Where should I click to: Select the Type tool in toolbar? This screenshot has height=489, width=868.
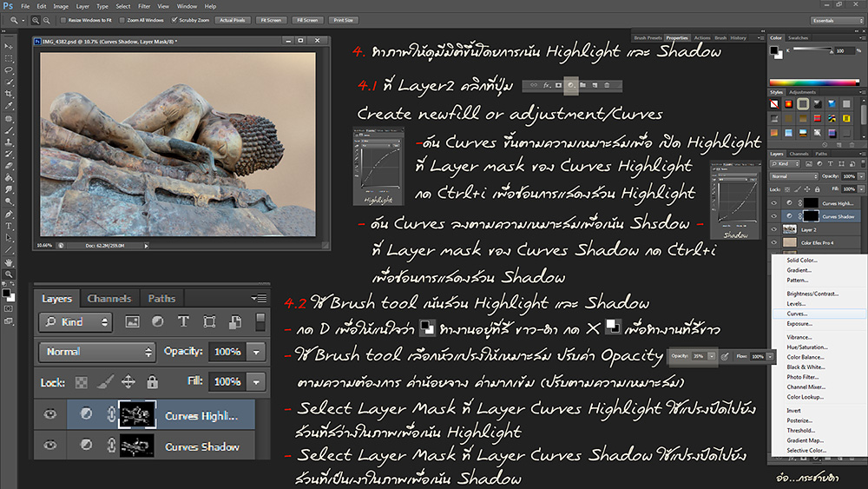pyautogui.click(x=9, y=225)
